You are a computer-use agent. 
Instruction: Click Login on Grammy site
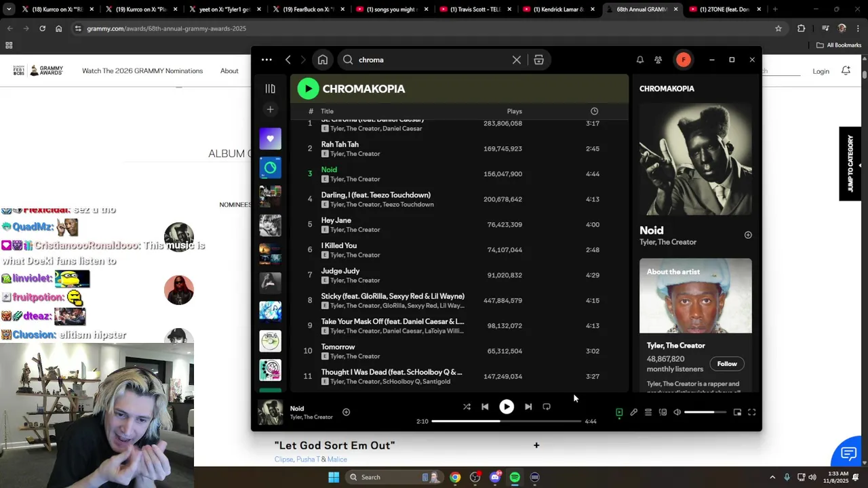click(x=821, y=71)
